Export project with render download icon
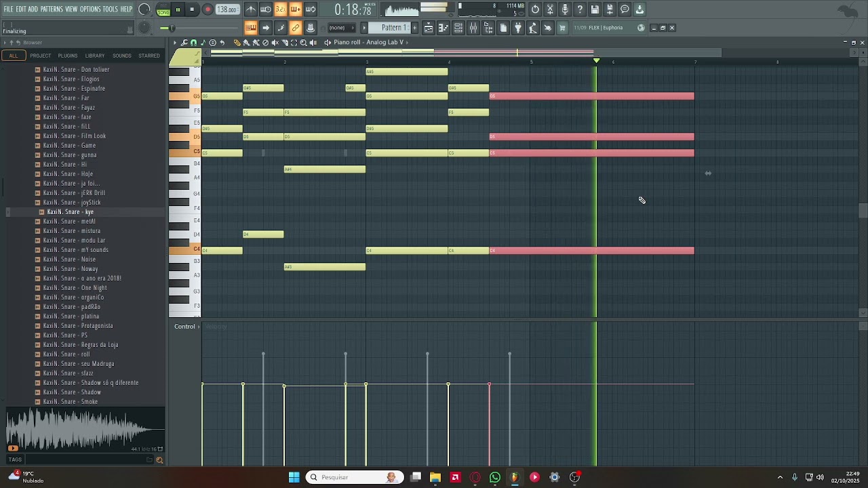 point(639,9)
